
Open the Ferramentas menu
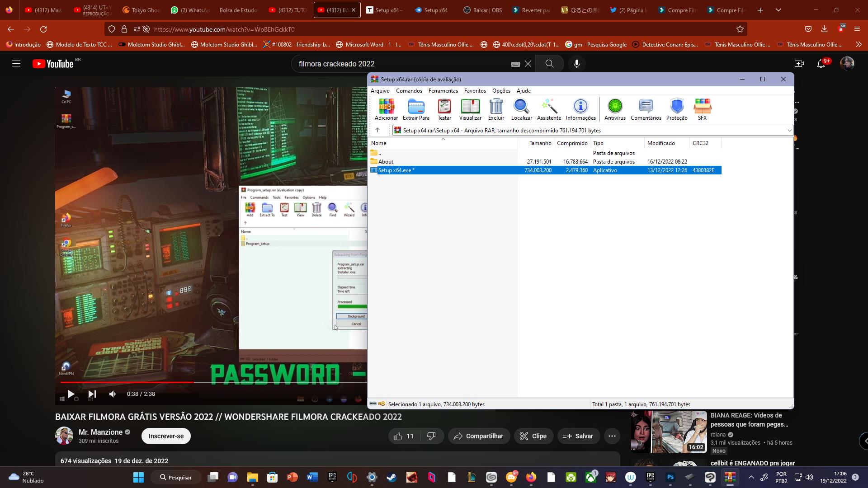(x=443, y=91)
